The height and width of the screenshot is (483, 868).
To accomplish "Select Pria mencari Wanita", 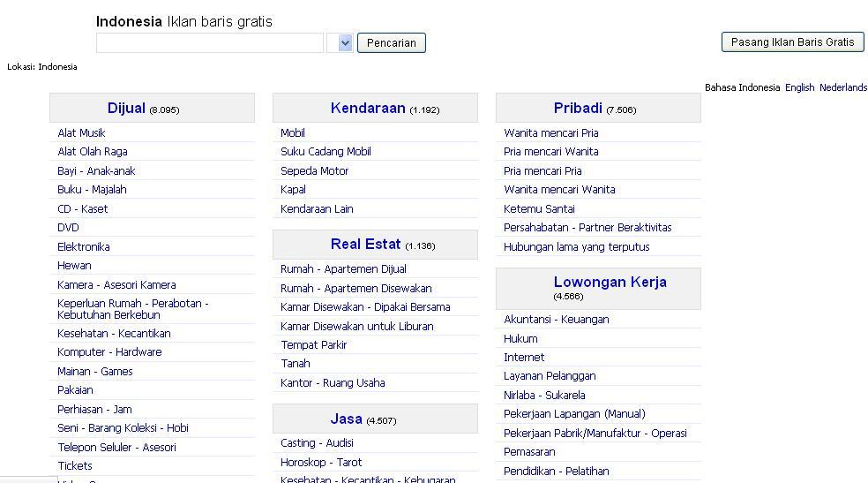I will pyautogui.click(x=550, y=151).
